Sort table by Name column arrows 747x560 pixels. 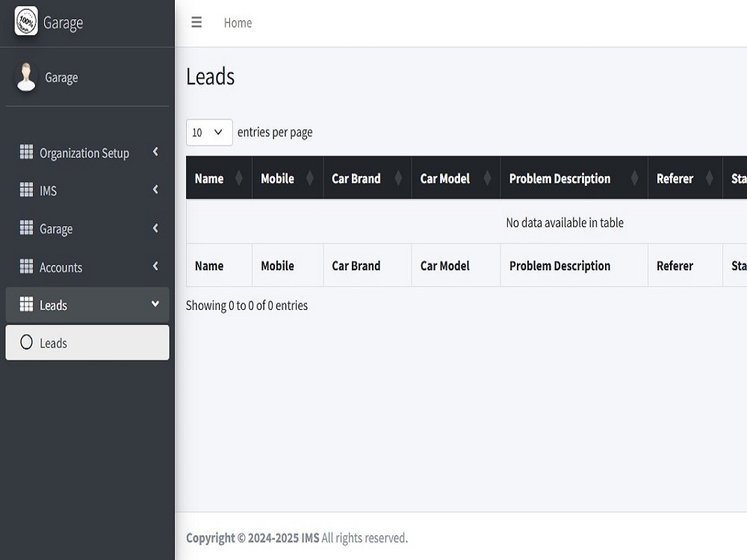coord(239,178)
